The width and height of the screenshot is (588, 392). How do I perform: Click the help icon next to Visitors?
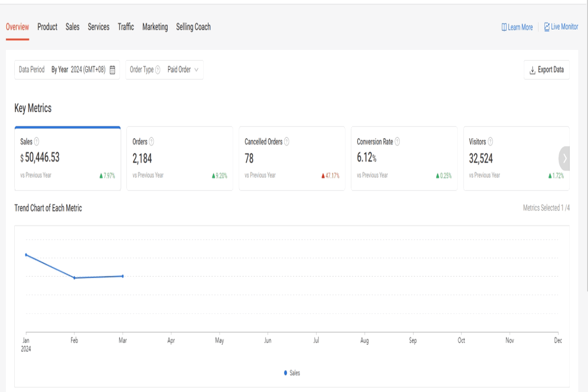(x=490, y=142)
